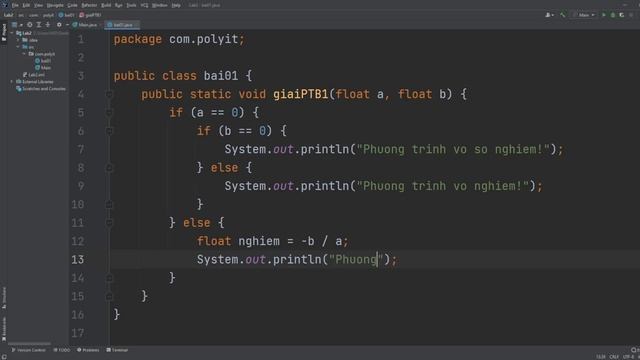This screenshot has height=360, width=640.
Task: Click the polyit breadcrumb in navigation bar
Action: pyautogui.click(x=48, y=15)
